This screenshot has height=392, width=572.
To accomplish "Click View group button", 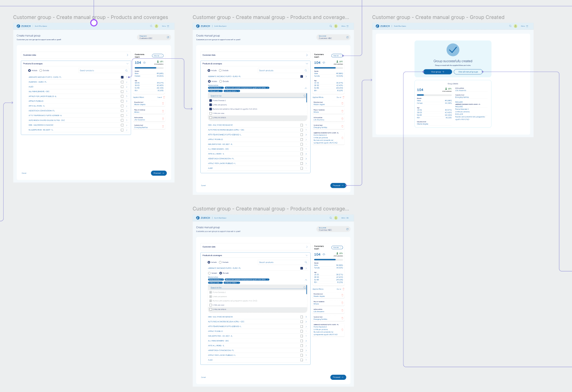I will pos(437,72).
